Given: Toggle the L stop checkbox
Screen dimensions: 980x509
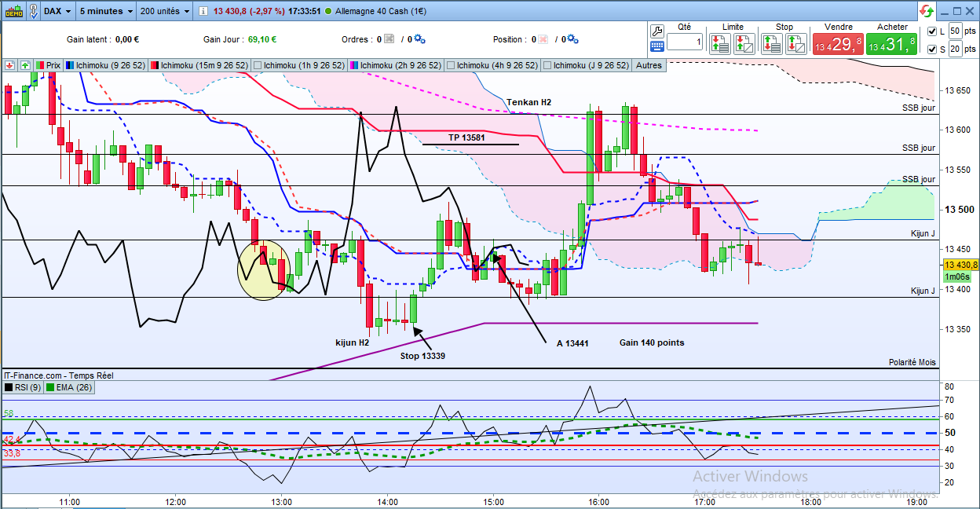Looking at the screenshot, I should pyautogui.click(x=932, y=31).
